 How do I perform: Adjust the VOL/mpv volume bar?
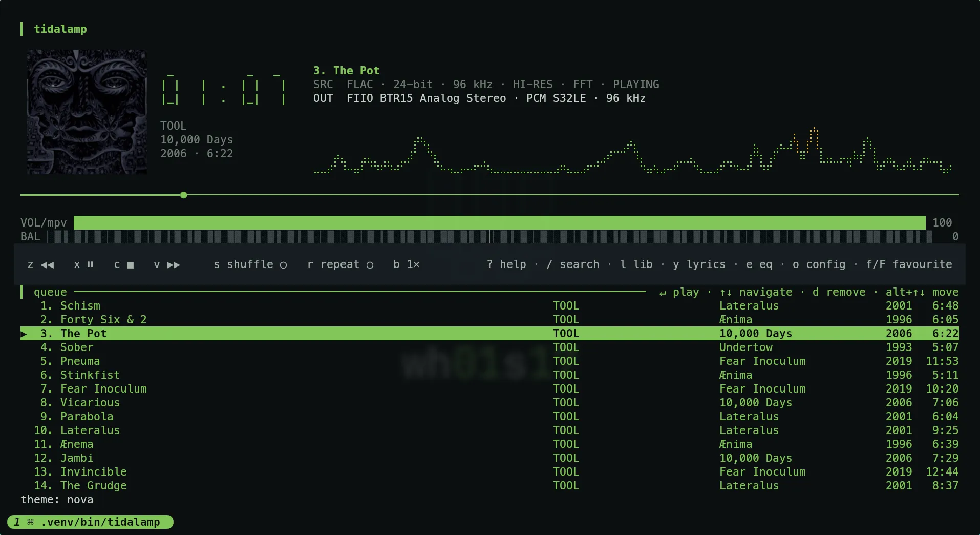tap(500, 222)
